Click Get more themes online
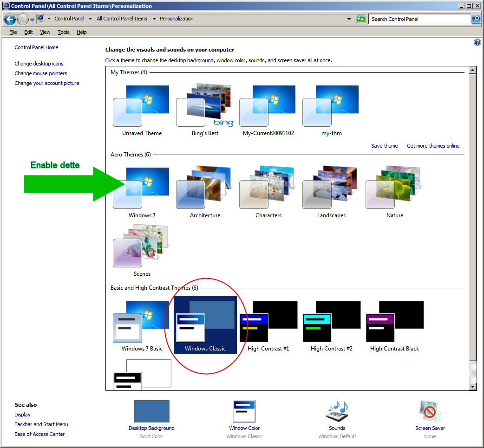The width and height of the screenshot is (484, 448). 433,146
